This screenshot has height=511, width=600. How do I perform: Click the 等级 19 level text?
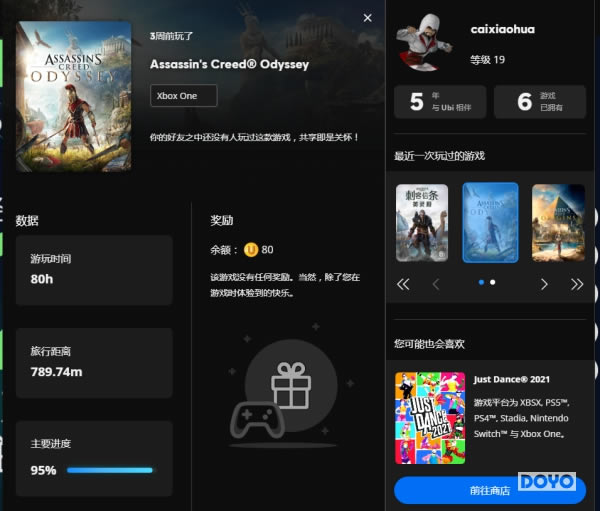coord(488,60)
